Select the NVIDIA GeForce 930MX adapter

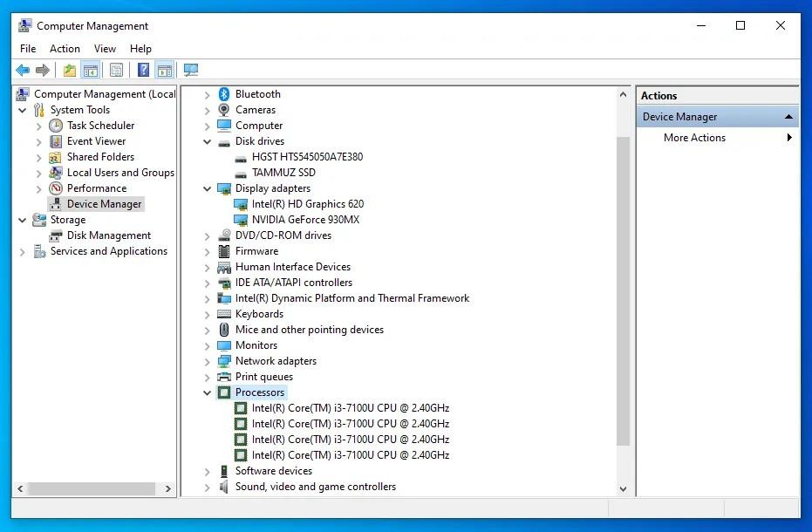pos(305,220)
